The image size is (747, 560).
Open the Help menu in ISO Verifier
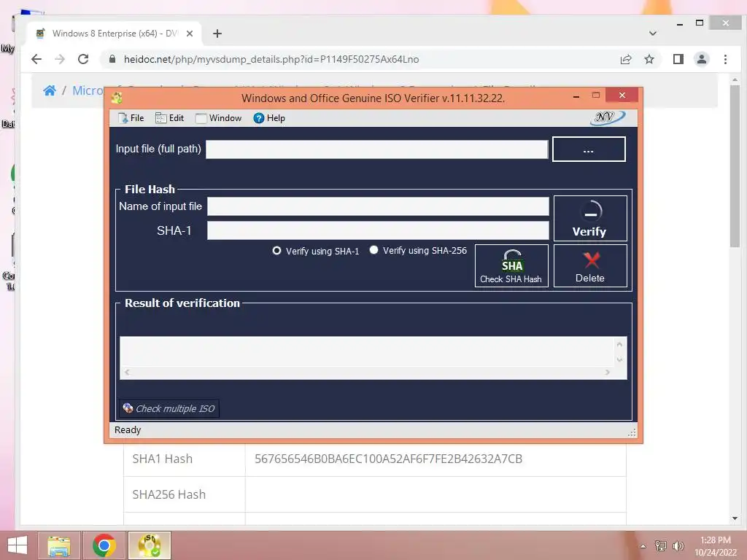[x=269, y=118]
